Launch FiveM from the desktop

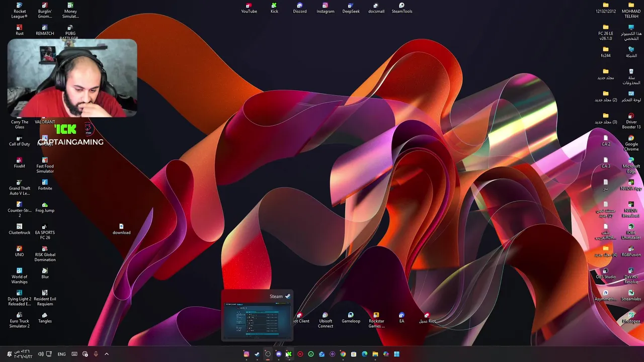[x=19, y=162]
